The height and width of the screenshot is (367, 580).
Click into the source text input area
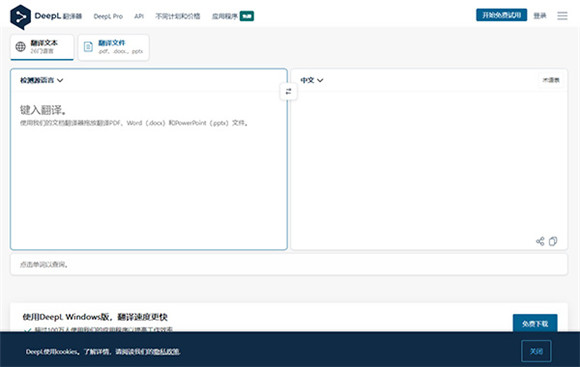[x=149, y=170]
